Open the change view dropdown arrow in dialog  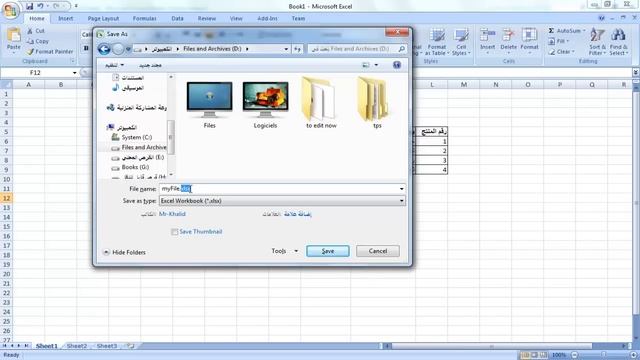376,65
